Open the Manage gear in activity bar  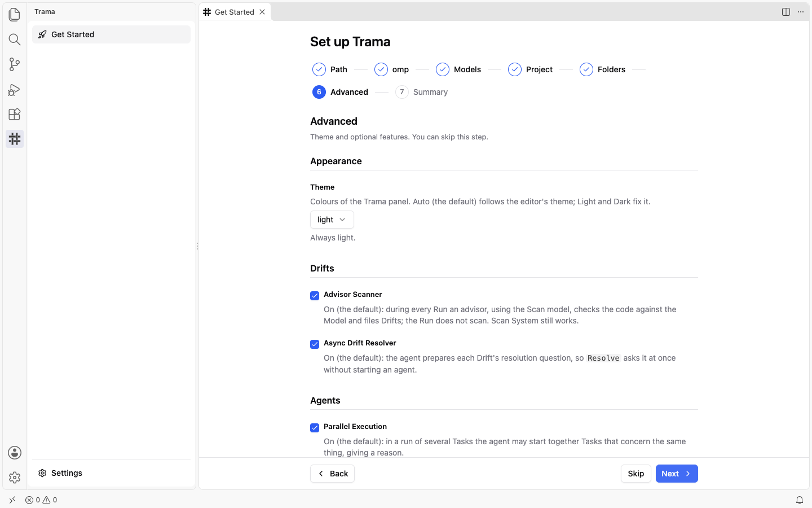(x=15, y=478)
